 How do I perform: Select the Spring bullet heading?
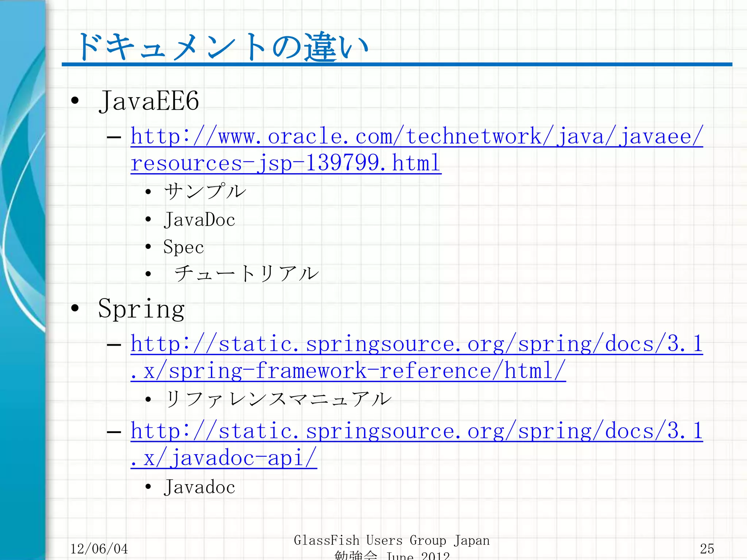pyautogui.click(x=142, y=309)
